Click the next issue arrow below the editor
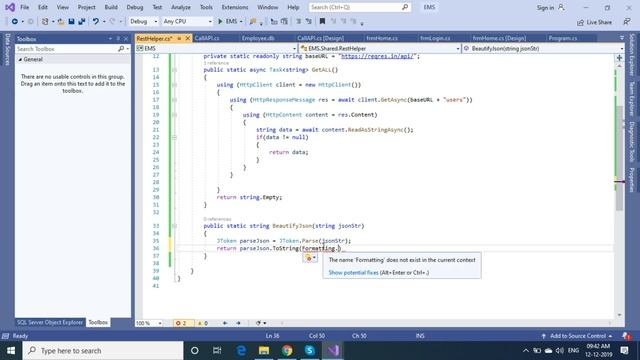The height and width of the screenshot is (360, 640). pos(238,323)
